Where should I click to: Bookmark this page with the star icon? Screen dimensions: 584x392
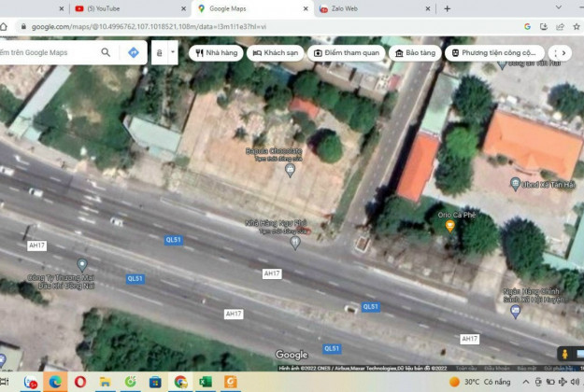577,26
